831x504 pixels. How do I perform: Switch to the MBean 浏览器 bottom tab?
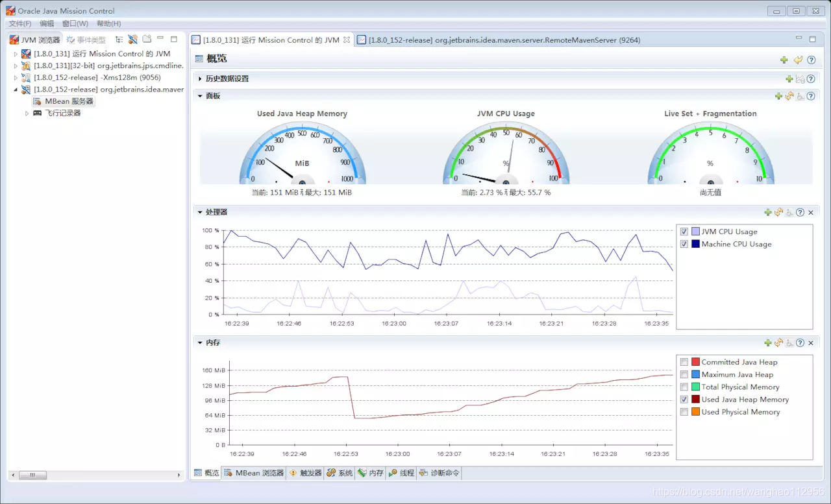tap(254, 473)
